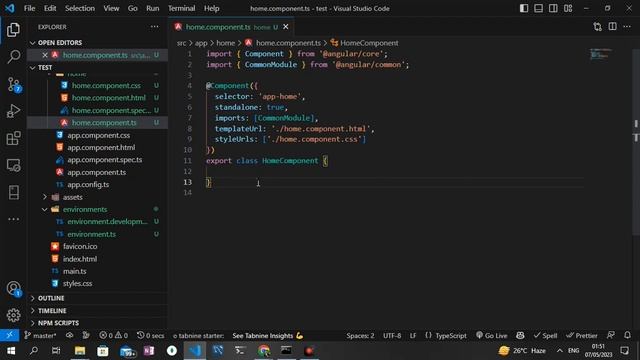Screen dimensions: 640x360
Task: Collapse the environments folder
Action: pyautogui.click(x=44, y=209)
